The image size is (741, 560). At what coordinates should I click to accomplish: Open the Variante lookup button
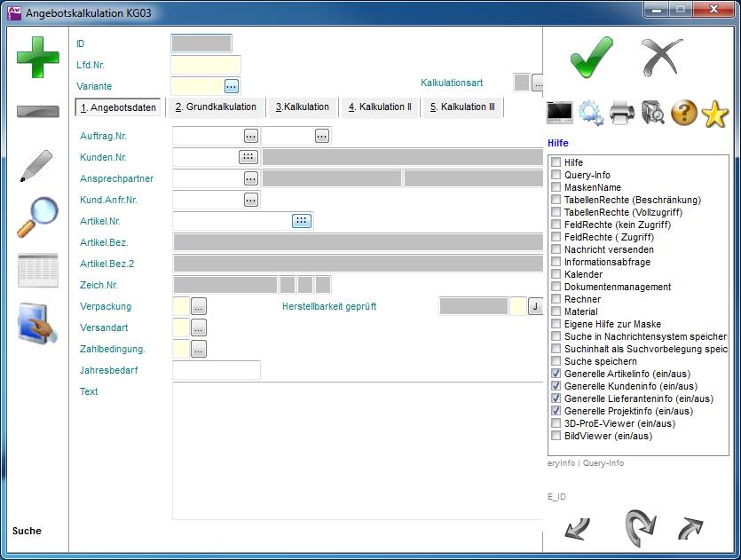click(x=232, y=86)
